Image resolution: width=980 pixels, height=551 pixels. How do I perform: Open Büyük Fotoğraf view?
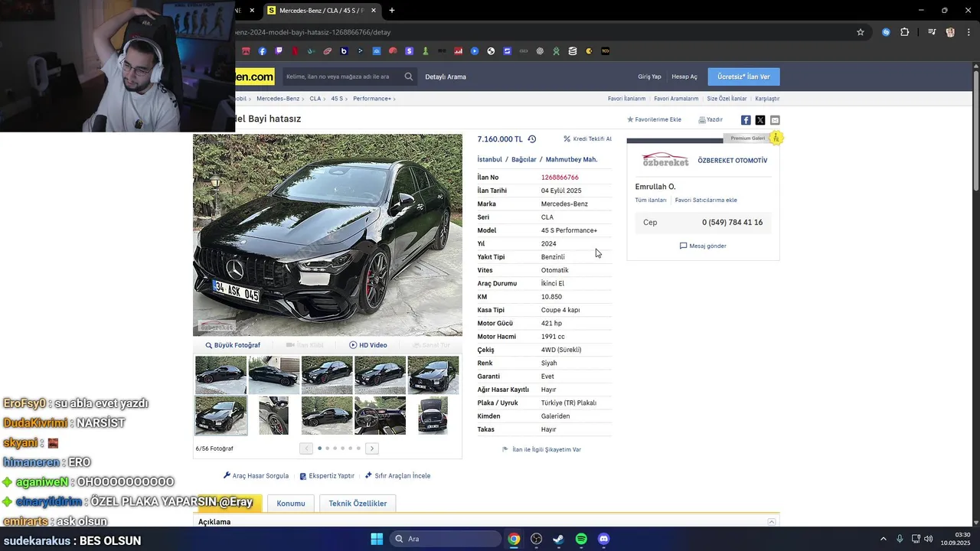tap(233, 345)
